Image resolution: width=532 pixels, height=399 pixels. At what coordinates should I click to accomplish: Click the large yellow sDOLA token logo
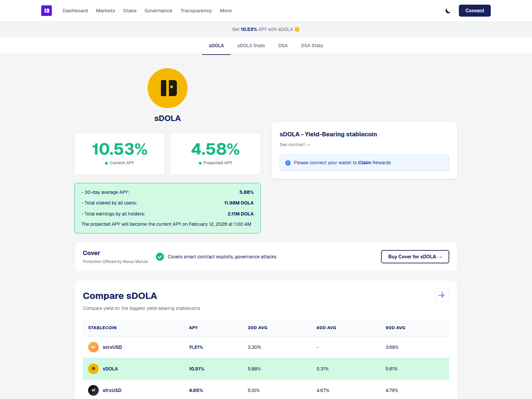click(x=168, y=88)
